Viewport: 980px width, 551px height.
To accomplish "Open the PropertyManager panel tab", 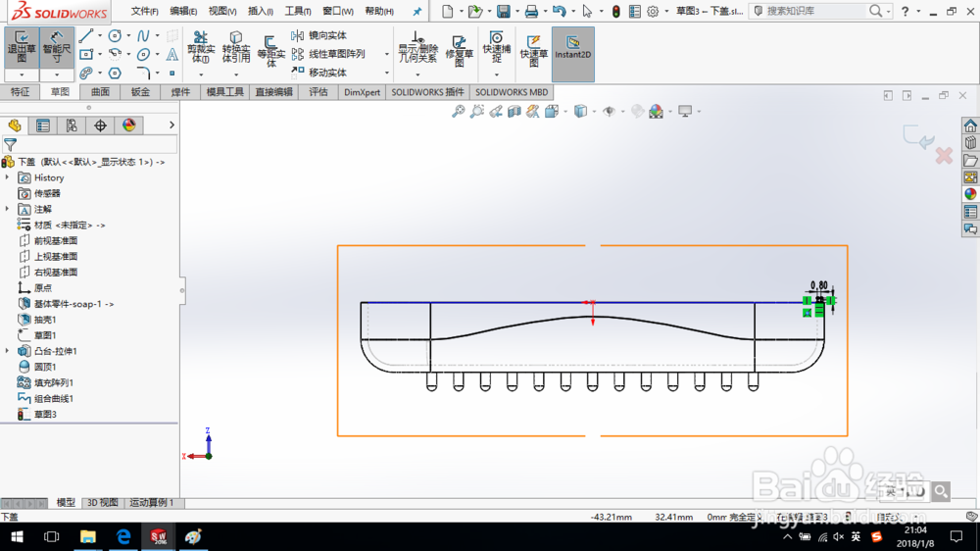I will click(x=43, y=125).
